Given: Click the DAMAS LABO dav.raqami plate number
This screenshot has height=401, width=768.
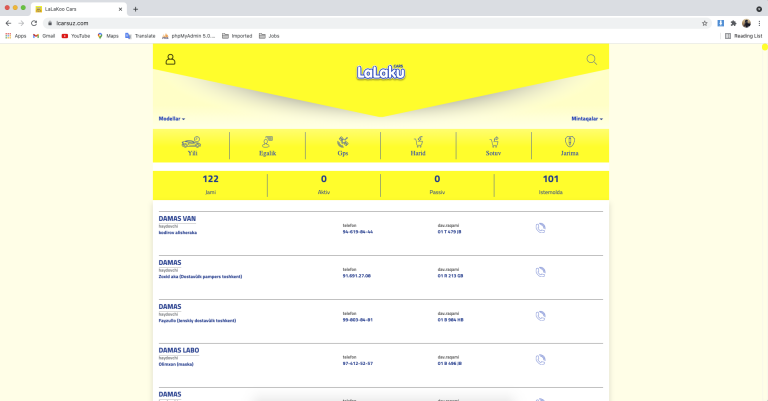Looking at the screenshot, I should click(450, 363).
